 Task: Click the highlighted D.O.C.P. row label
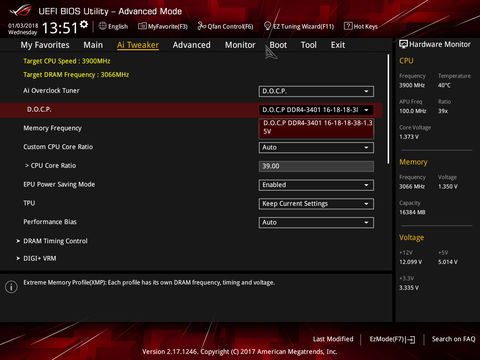click(x=39, y=109)
